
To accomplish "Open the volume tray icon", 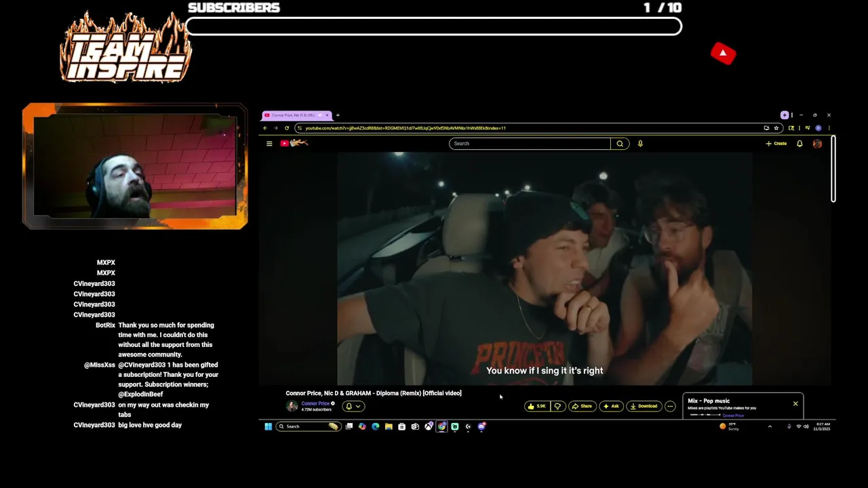I will pyautogui.click(x=806, y=426).
